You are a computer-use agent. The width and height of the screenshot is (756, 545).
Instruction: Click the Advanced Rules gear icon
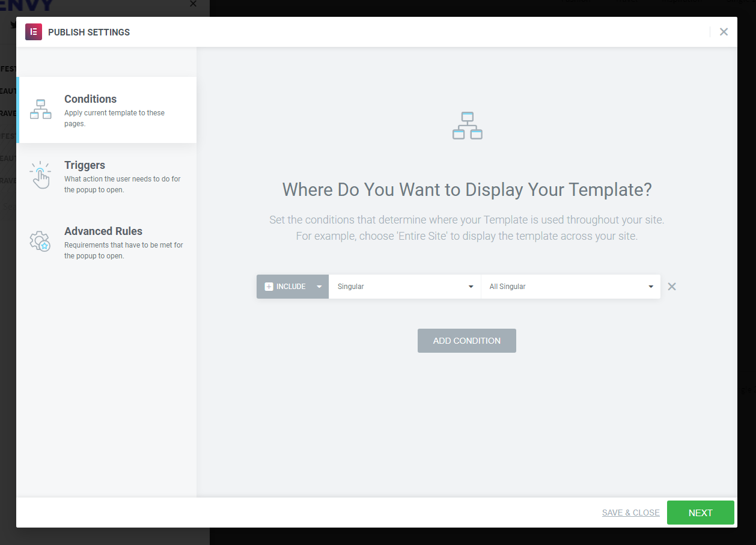coord(40,242)
